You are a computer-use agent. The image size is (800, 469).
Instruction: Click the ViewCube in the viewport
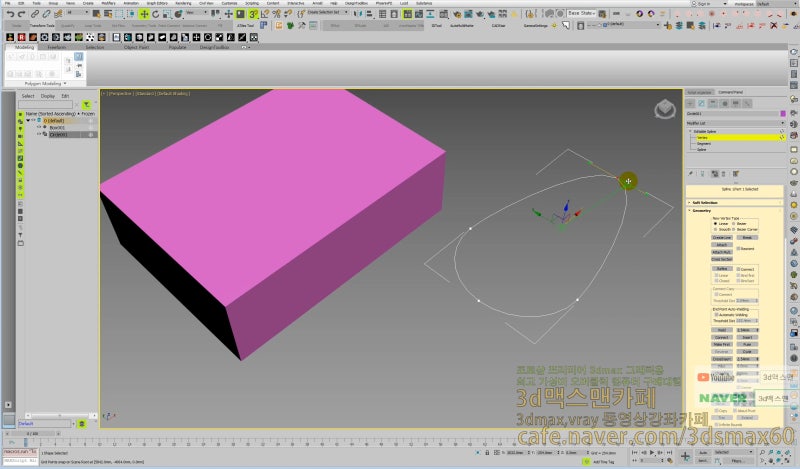tap(665, 109)
